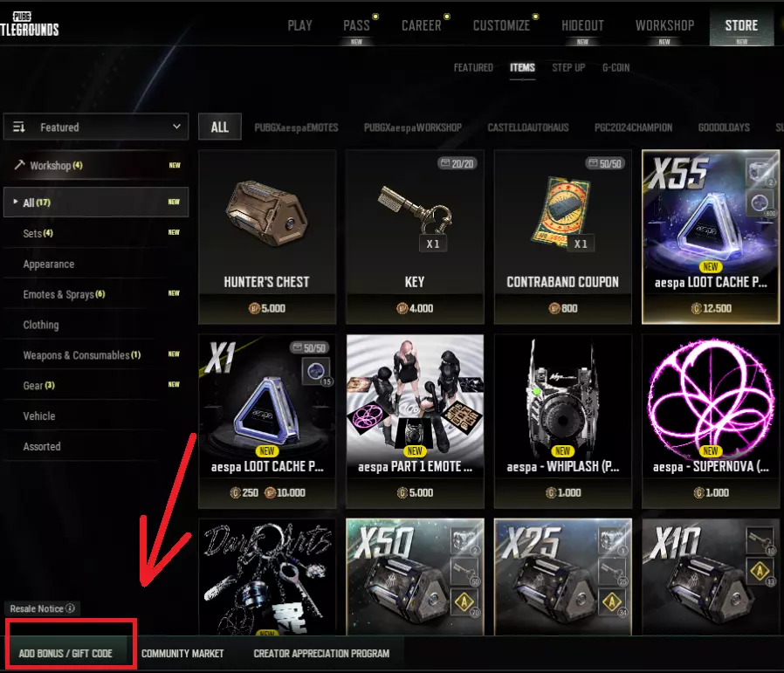Switch to the G-COIN tab
The width and height of the screenshot is (784, 673).
(x=616, y=67)
